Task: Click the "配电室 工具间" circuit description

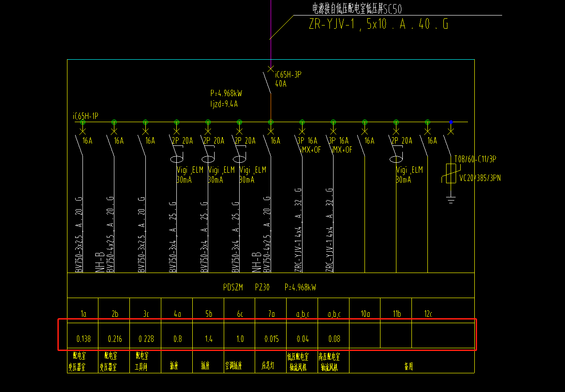Action: pyautogui.click(x=142, y=361)
